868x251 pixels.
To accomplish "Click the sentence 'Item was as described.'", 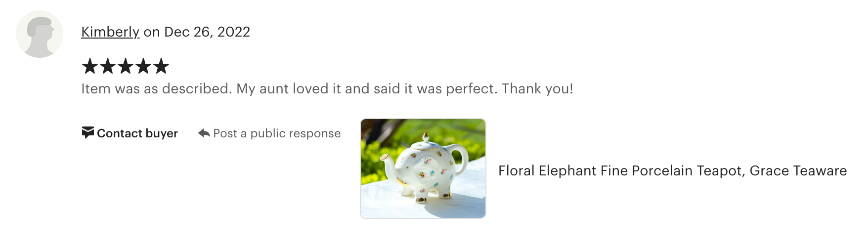I will pyautogui.click(x=156, y=89).
